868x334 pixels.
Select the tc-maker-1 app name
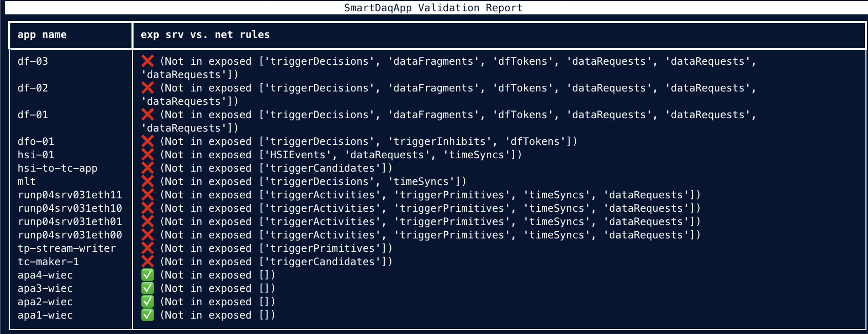[48, 262]
